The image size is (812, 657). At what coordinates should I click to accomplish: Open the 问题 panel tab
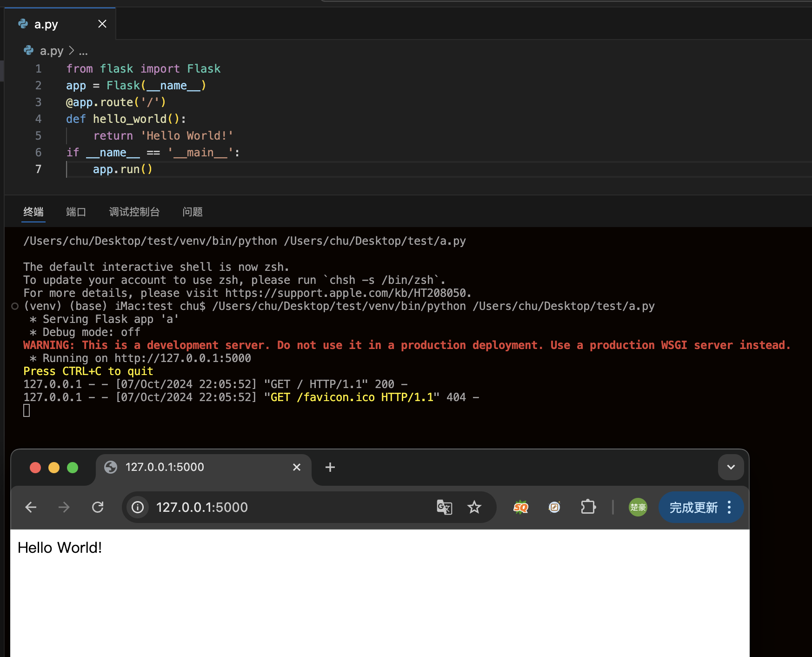(193, 212)
